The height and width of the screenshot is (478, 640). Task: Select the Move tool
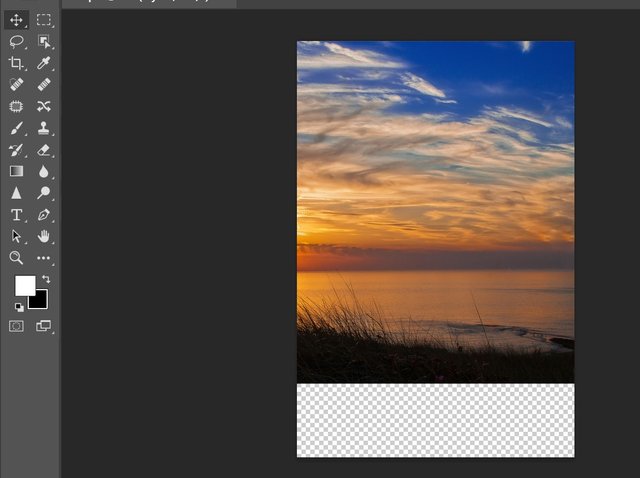coord(16,20)
